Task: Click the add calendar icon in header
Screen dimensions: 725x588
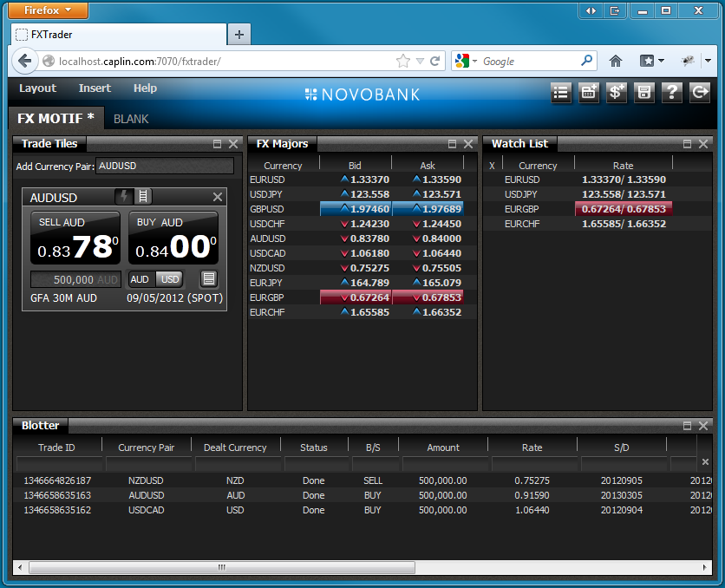Action: (x=589, y=93)
